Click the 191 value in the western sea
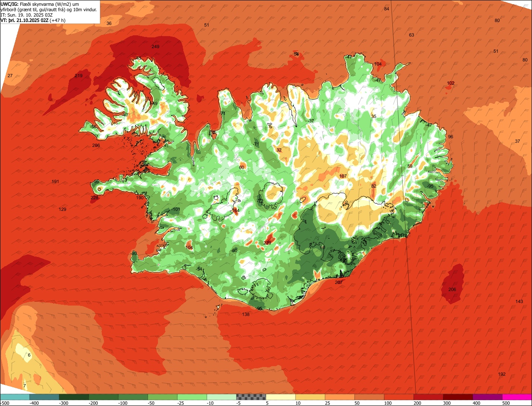This screenshot has width=532, height=406. [x=55, y=181]
